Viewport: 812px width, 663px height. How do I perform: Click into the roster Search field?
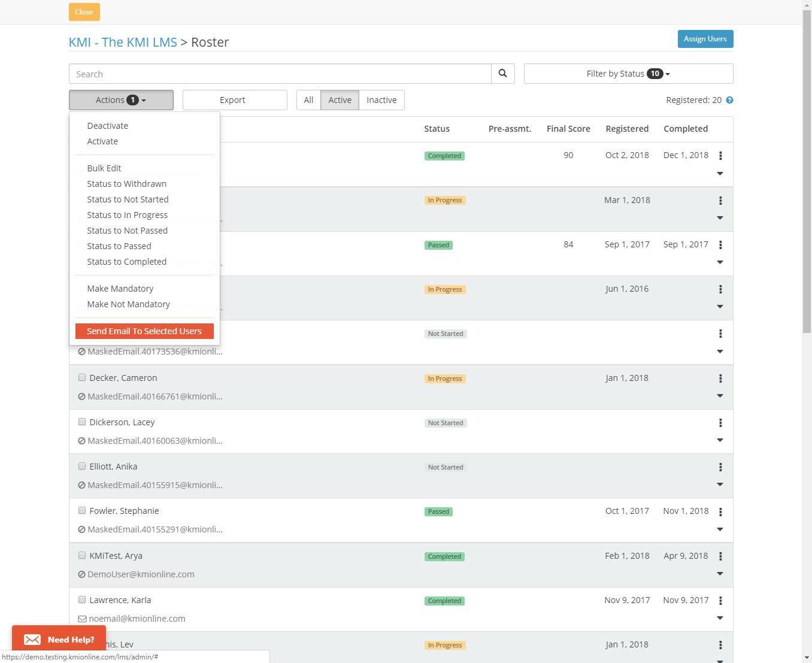pos(280,74)
